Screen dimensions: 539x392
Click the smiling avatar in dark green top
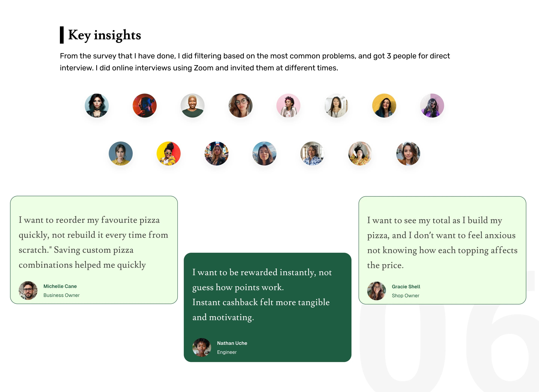(x=193, y=106)
